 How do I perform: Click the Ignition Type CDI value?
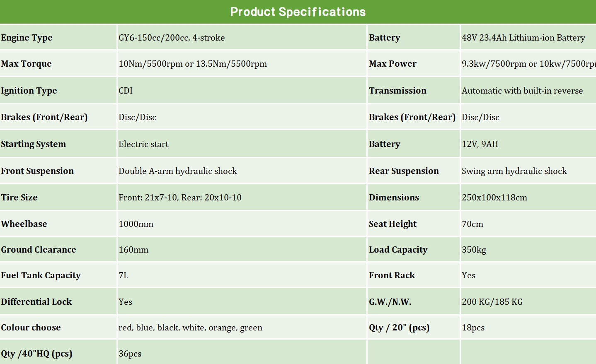(x=126, y=91)
